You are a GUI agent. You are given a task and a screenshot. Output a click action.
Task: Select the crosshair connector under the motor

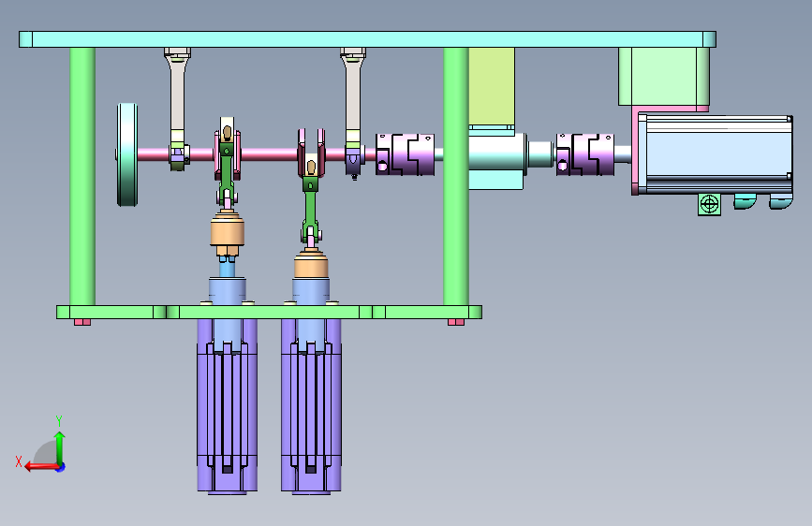709,204
